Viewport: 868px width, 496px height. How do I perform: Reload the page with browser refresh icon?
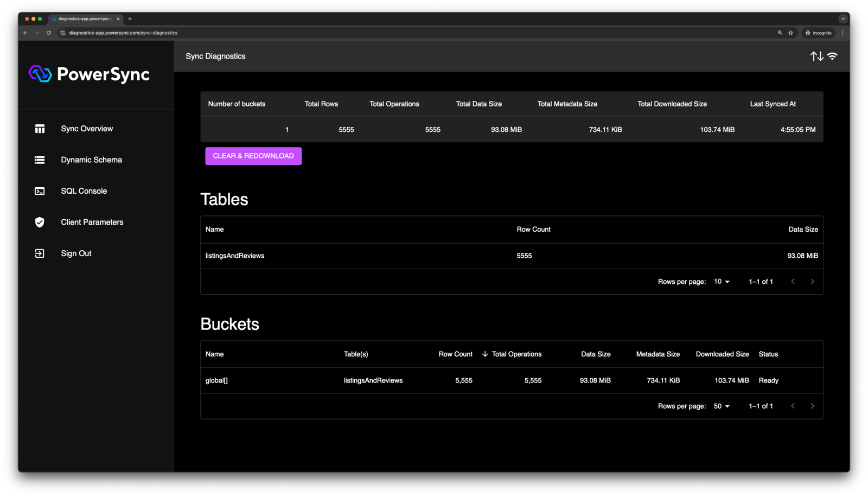49,33
